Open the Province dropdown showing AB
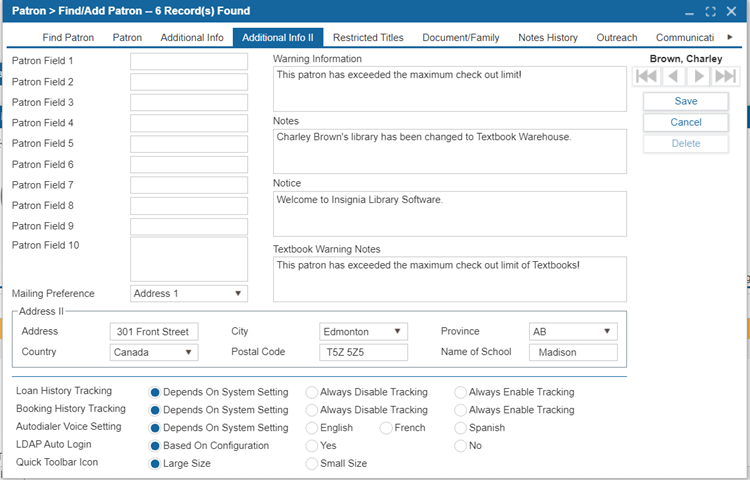The height and width of the screenshot is (480, 750). 573,331
